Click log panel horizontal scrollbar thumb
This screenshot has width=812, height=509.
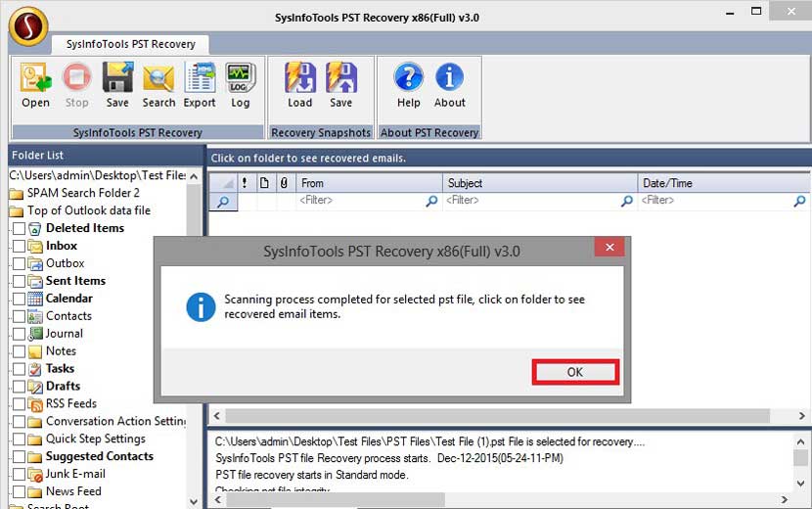pos(336,499)
